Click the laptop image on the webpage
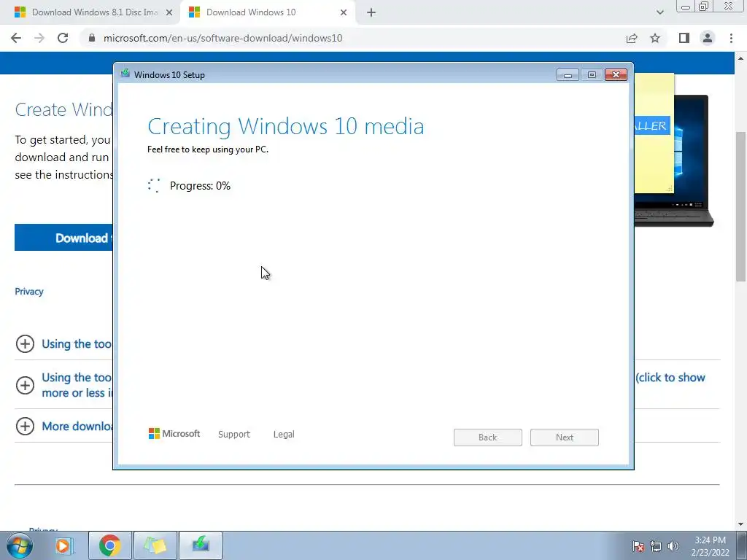This screenshot has width=747, height=560. (691, 162)
